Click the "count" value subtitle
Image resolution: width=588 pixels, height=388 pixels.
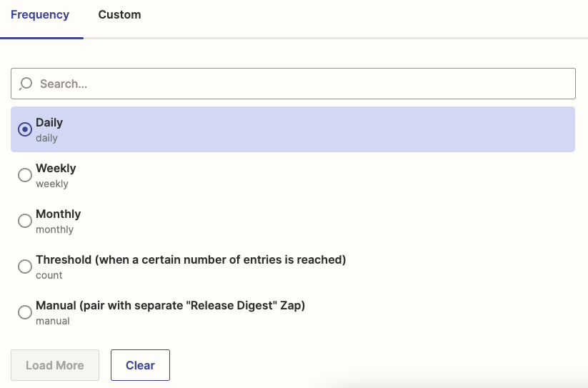point(49,275)
